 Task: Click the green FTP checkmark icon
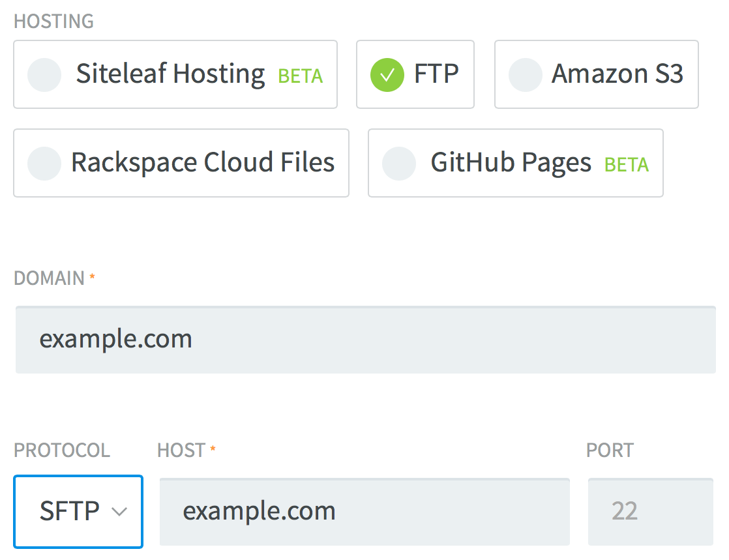pyautogui.click(x=387, y=75)
